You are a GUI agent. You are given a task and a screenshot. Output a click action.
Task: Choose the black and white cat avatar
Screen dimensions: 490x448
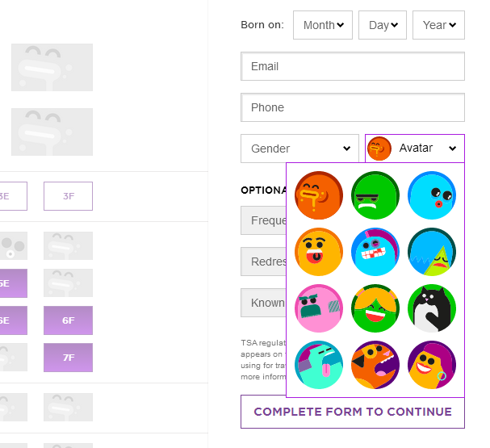pyautogui.click(x=432, y=308)
